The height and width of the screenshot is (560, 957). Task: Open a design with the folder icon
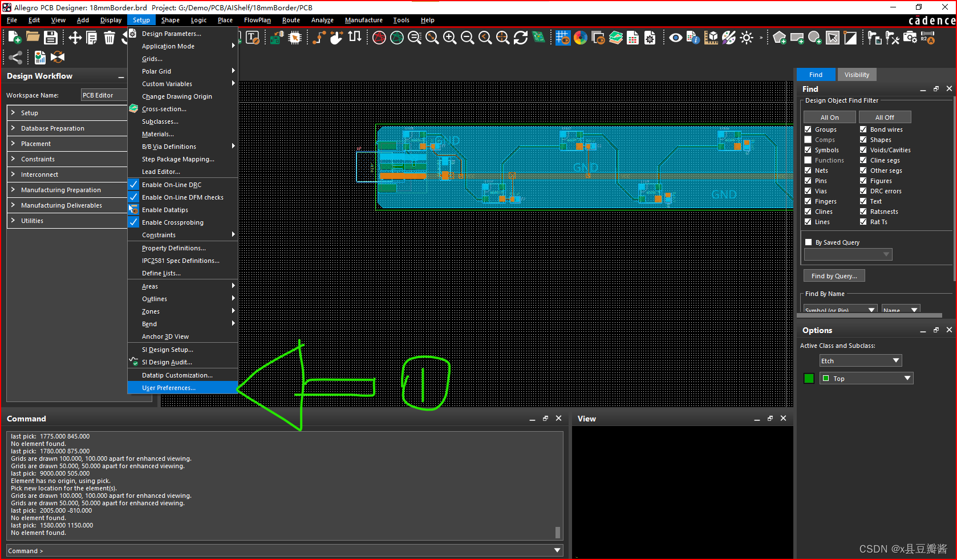pyautogui.click(x=33, y=38)
